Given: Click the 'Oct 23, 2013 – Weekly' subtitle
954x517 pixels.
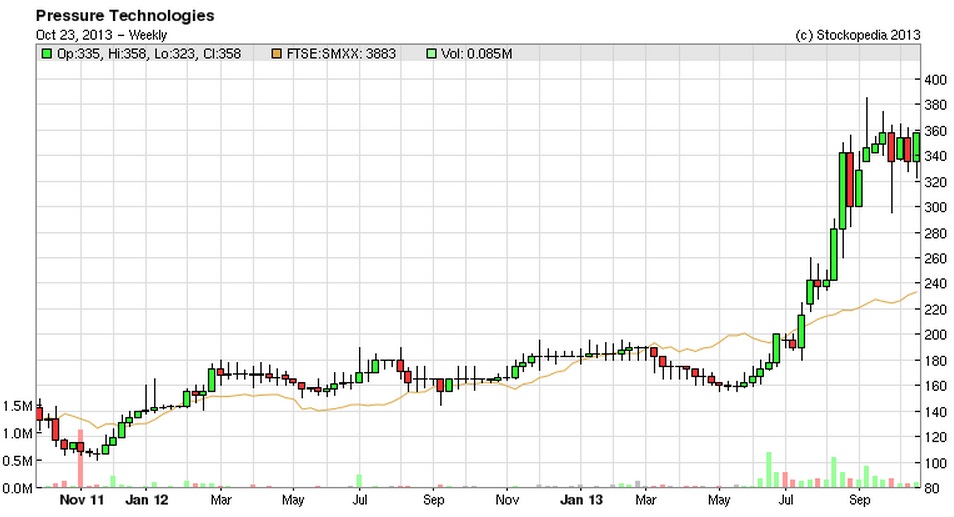Looking at the screenshot, I should pyautogui.click(x=101, y=35).
